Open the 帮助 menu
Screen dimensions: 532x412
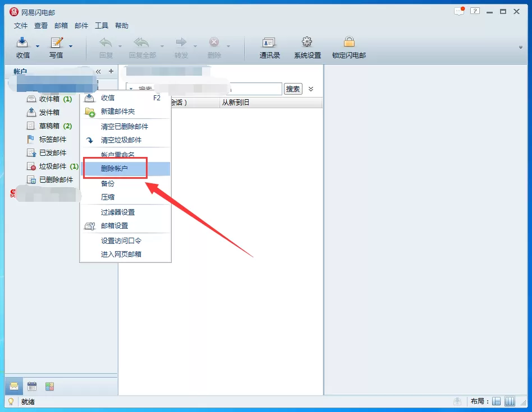click(122, 26)
